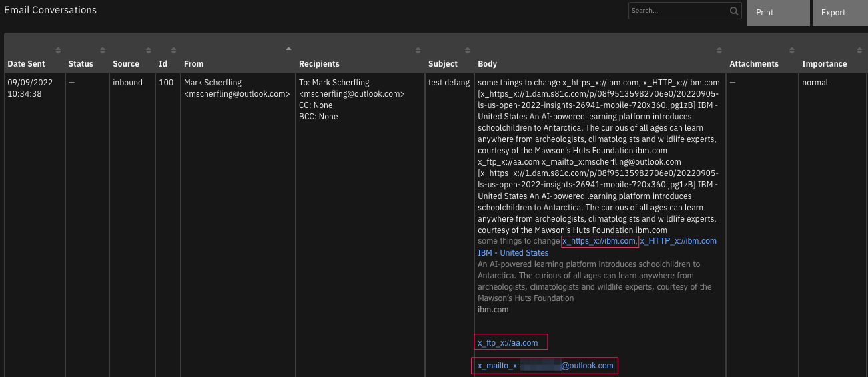The image size is (868, 377).
Task: Sort by Attachments column arrows
Action: click(x=791, y=51)
